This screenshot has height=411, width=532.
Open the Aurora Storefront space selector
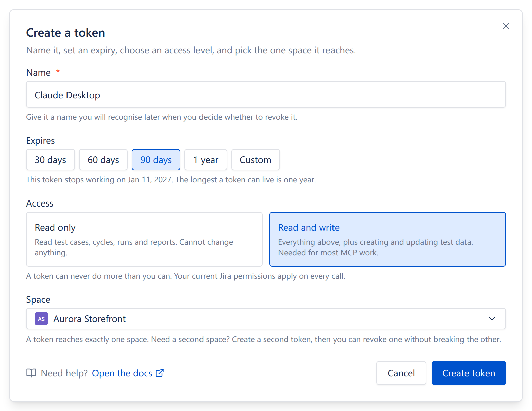(266, 319)
